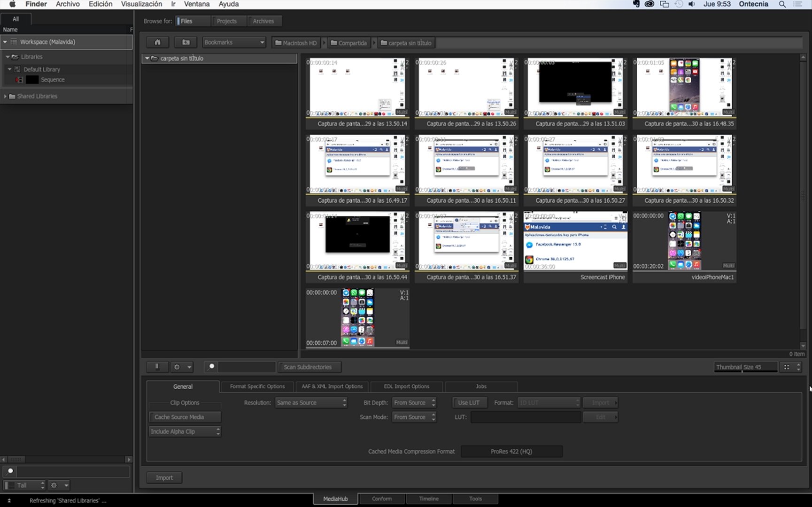812x507 pixels.
Task: Click the status bar double-arrow expand icon
Action: 9,501
